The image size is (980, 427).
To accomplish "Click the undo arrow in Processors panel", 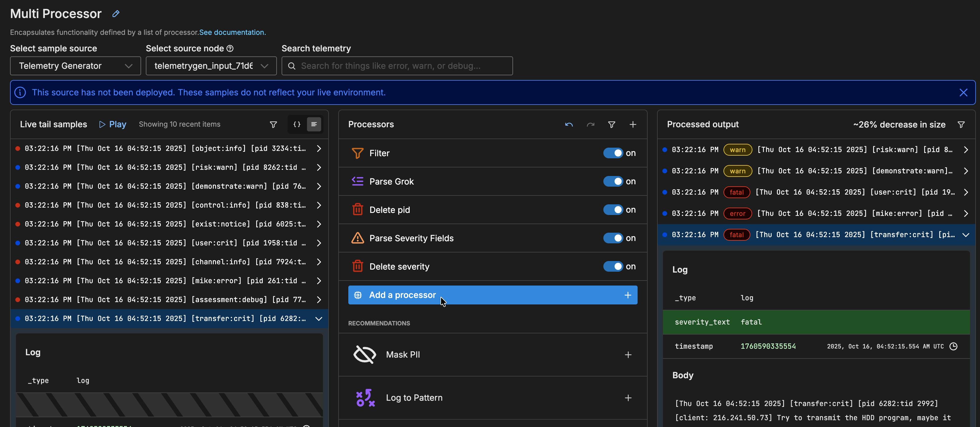I will click(x=569, y=124).
